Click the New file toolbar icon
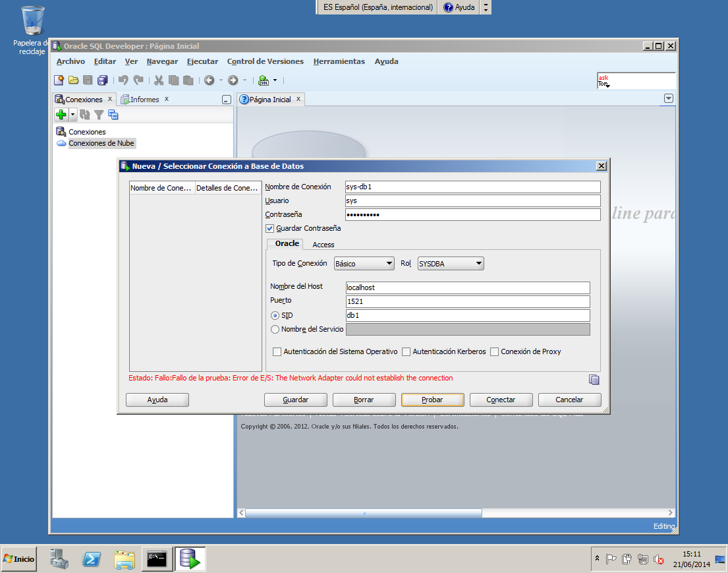 [x=59, y=80]
